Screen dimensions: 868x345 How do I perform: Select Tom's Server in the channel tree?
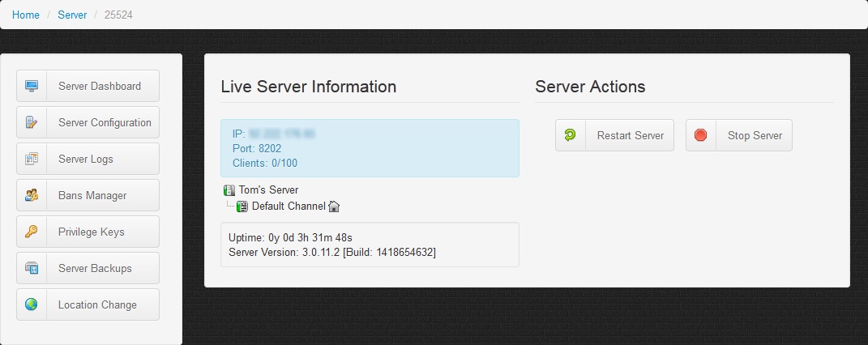click(268, 190)
